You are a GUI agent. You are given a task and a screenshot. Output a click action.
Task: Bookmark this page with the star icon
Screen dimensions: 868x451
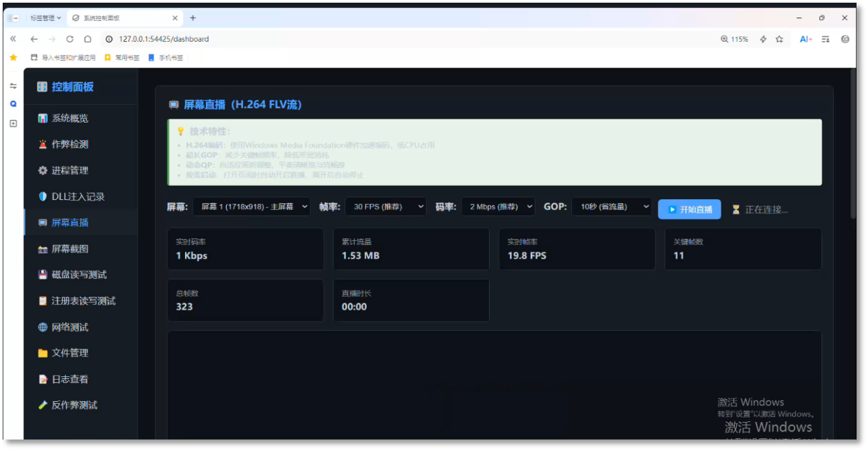pyautogui.click(x=779, y=39)
